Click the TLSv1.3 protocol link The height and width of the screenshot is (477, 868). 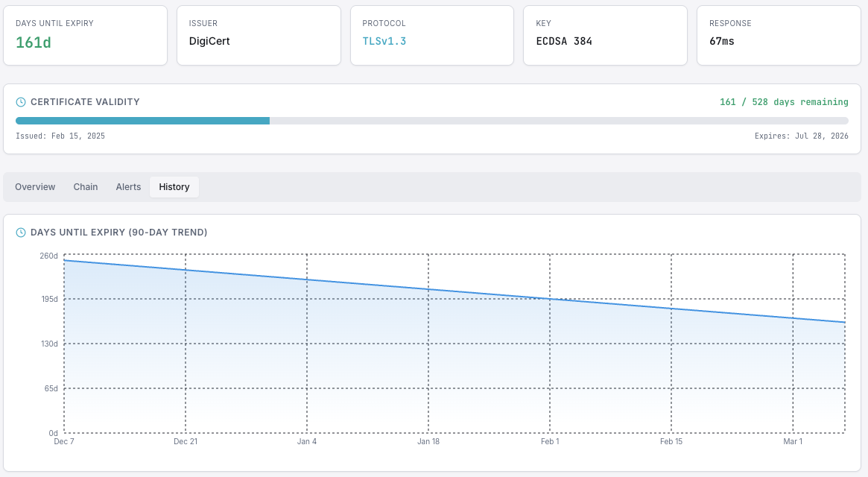(x=384, y=41)
